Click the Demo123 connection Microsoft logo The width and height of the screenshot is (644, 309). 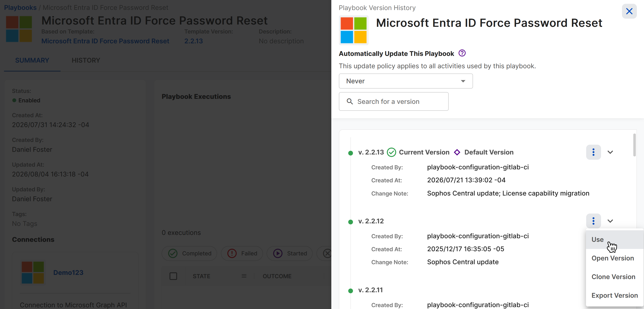33,272
